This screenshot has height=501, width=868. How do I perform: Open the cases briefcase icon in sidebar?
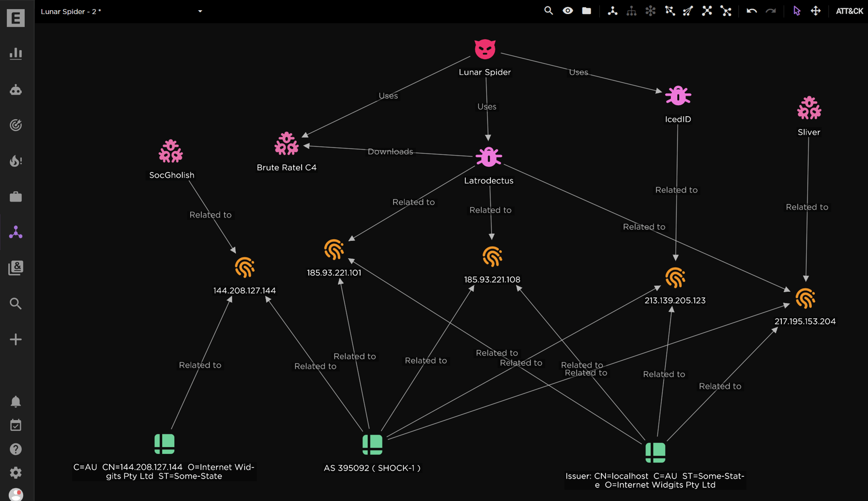point(16,197)
